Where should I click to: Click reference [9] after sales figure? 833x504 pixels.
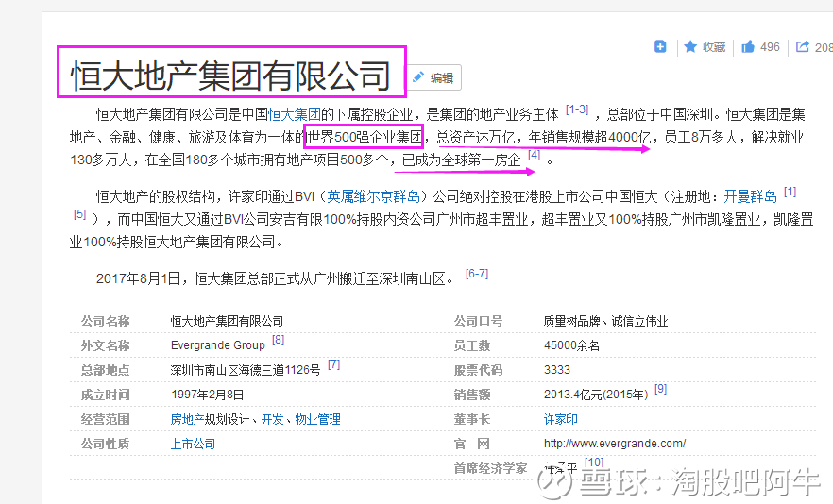pos(660,389)
